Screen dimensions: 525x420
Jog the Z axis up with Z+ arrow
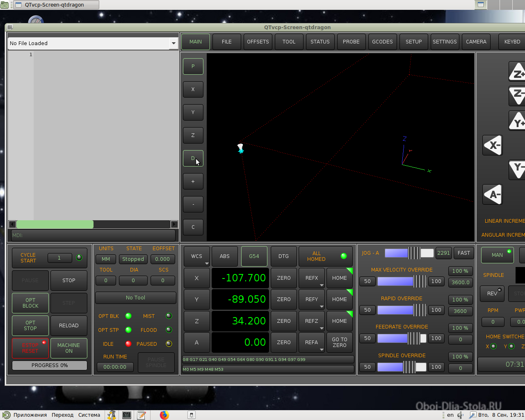click(x=517, y=72)
